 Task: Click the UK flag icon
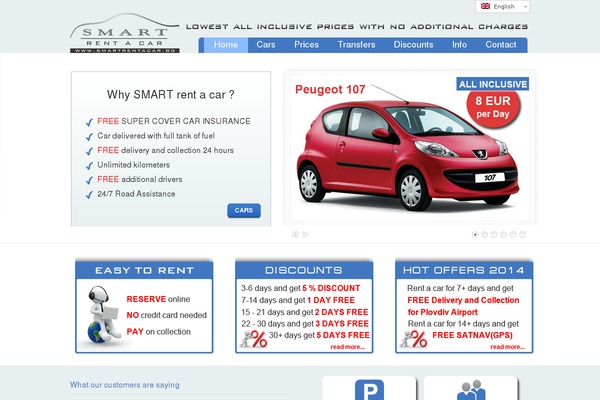pos(485,6)
